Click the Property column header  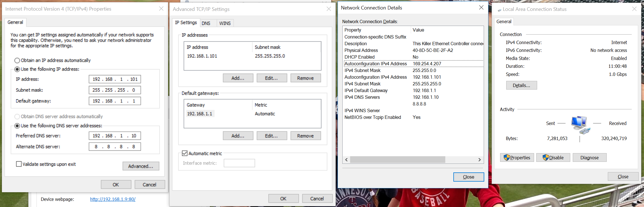click(377, 30)
